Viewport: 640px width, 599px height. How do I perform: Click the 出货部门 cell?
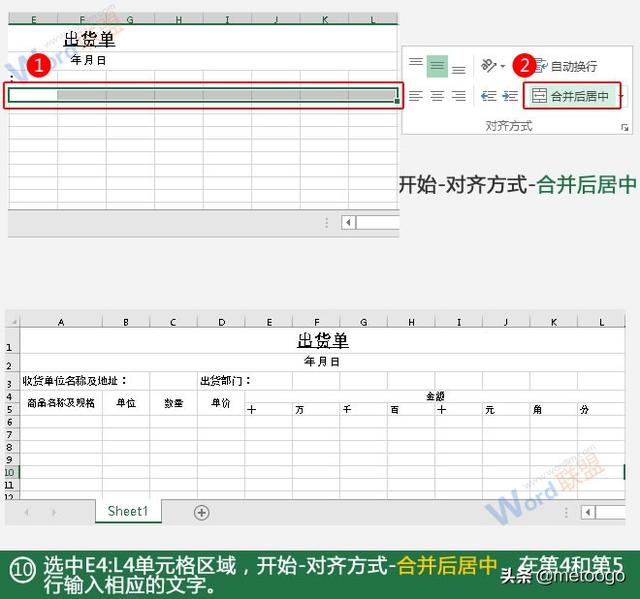(225, 381)
